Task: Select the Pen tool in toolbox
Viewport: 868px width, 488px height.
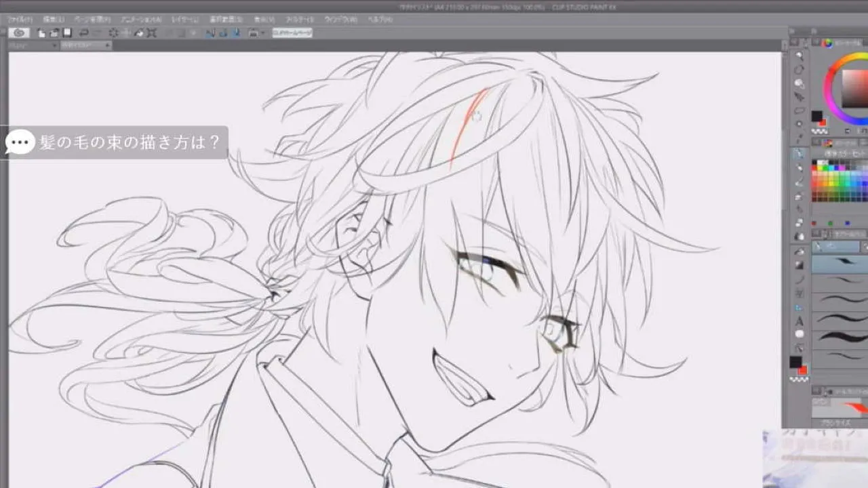Action: [x=800, y=153]
